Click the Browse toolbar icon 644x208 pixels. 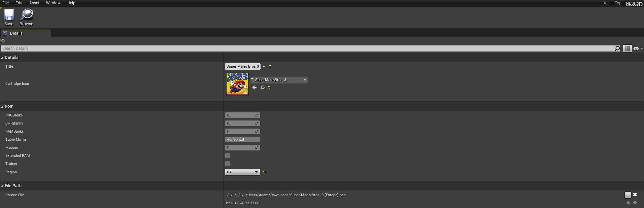(26, 15)
